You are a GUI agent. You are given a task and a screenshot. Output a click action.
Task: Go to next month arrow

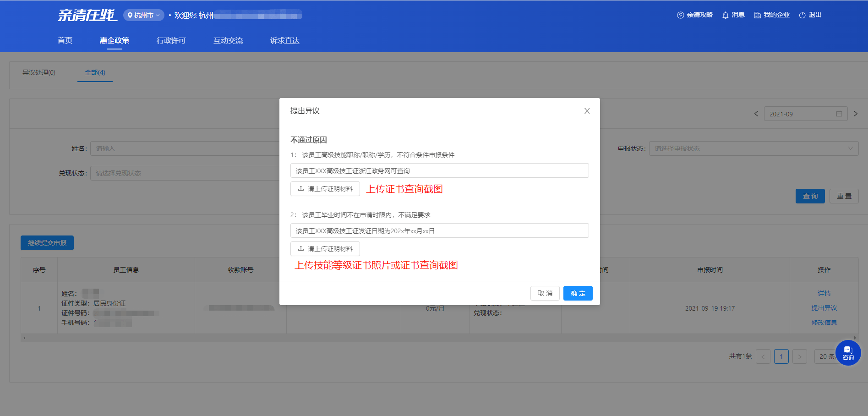coord(855,114)
